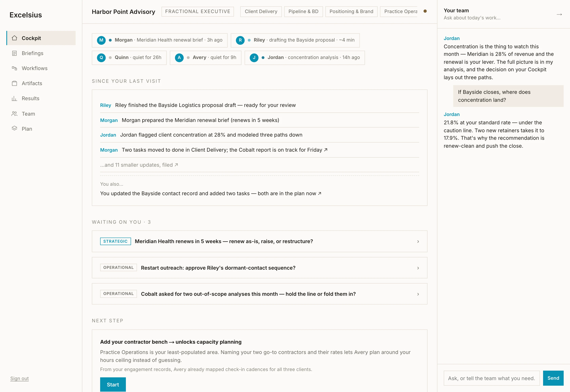Send the message to the team
Viewport: 570px width, 392px height.
pos(553,378)
